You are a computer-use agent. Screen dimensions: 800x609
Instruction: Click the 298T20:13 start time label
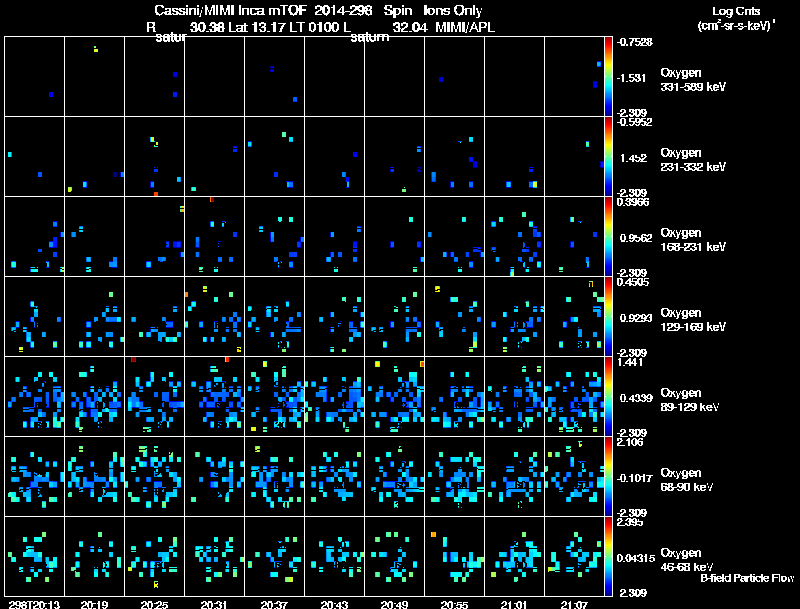tap(32, 604)
